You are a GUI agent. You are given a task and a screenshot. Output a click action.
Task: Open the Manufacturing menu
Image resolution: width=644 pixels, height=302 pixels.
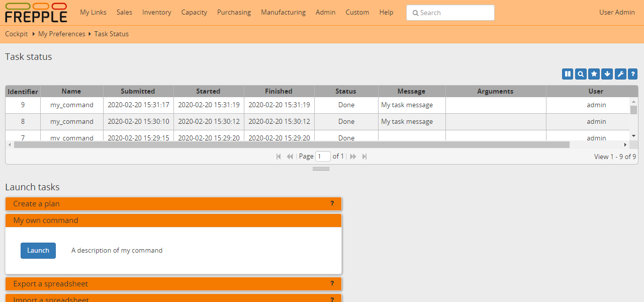pos(283,13)
